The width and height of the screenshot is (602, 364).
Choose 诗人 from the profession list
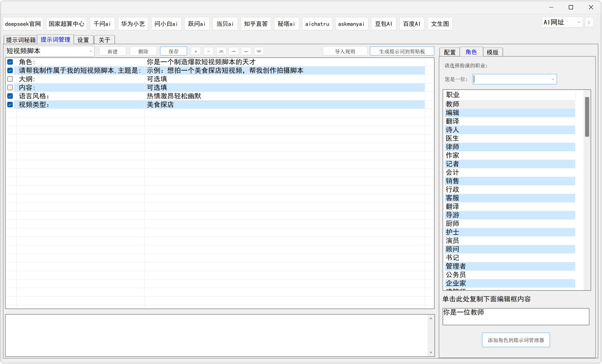(x=510, y=130)
